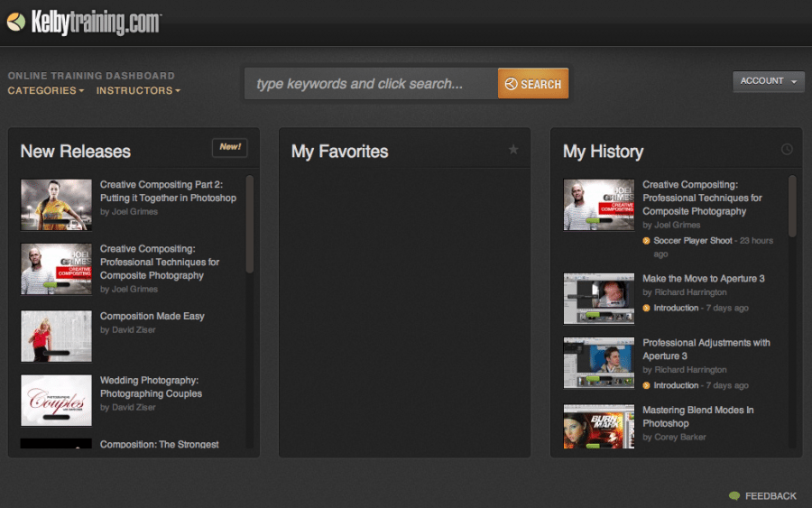Click 'by Richard Harrington' under Make the Move

pyautogui.click(x=685, y=292)
